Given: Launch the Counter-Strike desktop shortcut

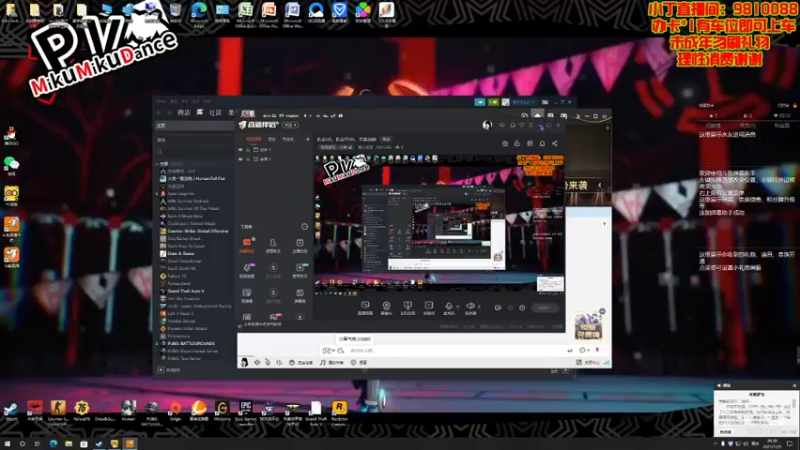Looking at the screenshot, I should coord(58,411).
